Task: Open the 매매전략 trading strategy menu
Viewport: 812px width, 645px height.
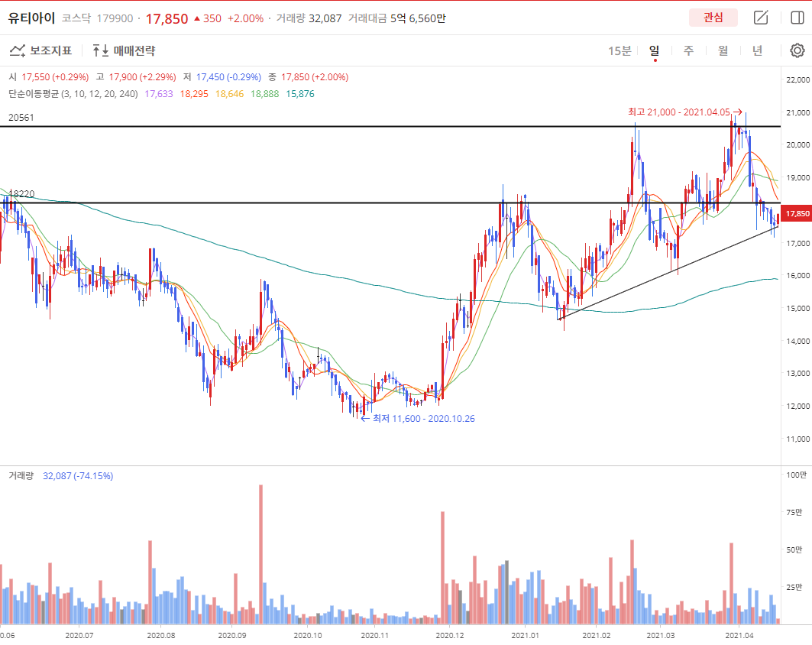Action: (124, 50)
